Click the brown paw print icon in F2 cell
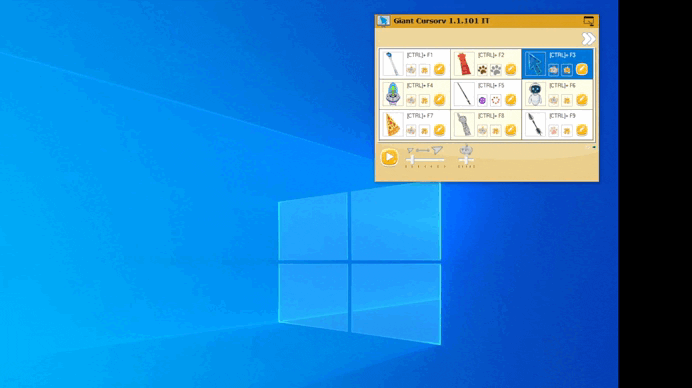The height and width of the screenshot is (388, 692). pyautogui.click(x=482, y=70)
